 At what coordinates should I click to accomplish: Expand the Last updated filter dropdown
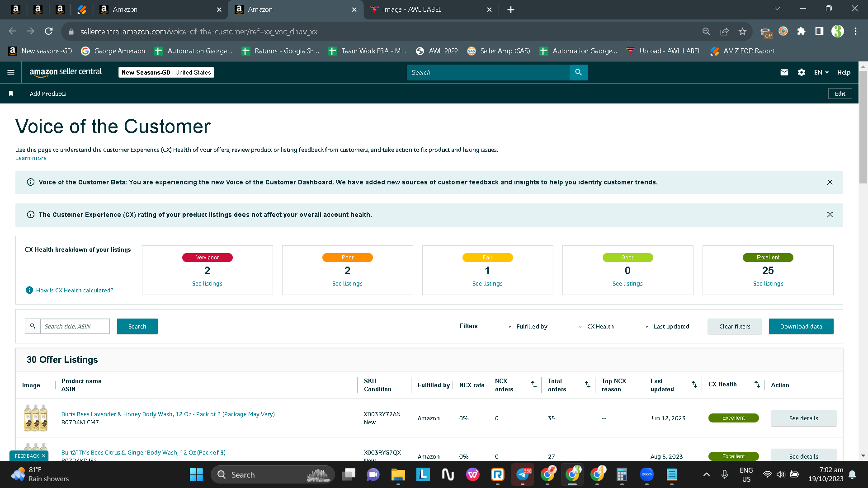coord(667,326)
